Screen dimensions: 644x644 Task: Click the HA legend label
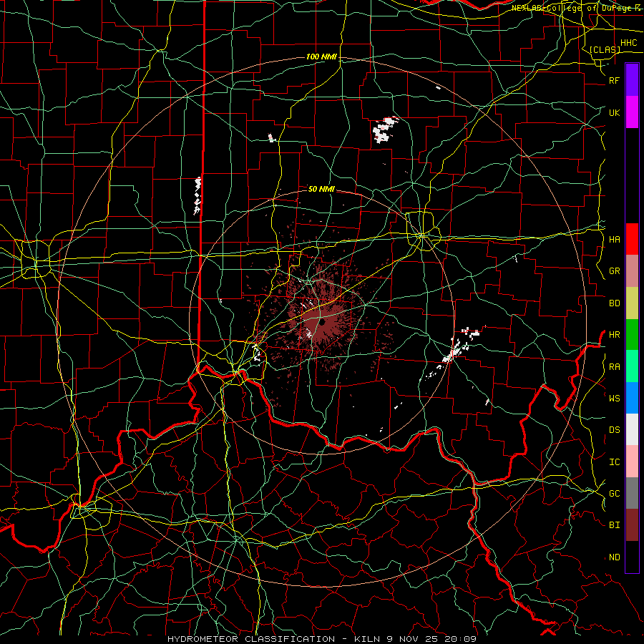614,239
